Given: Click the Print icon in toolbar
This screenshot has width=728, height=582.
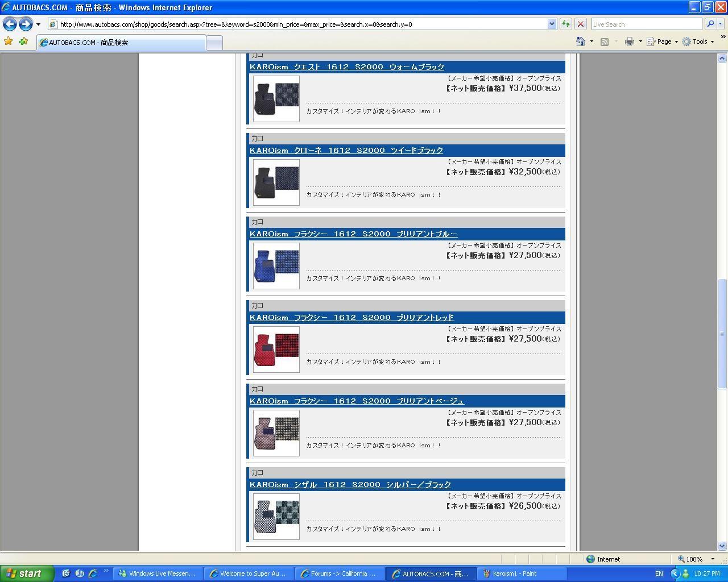Looking at the screenshot, I should pos(629,41).
